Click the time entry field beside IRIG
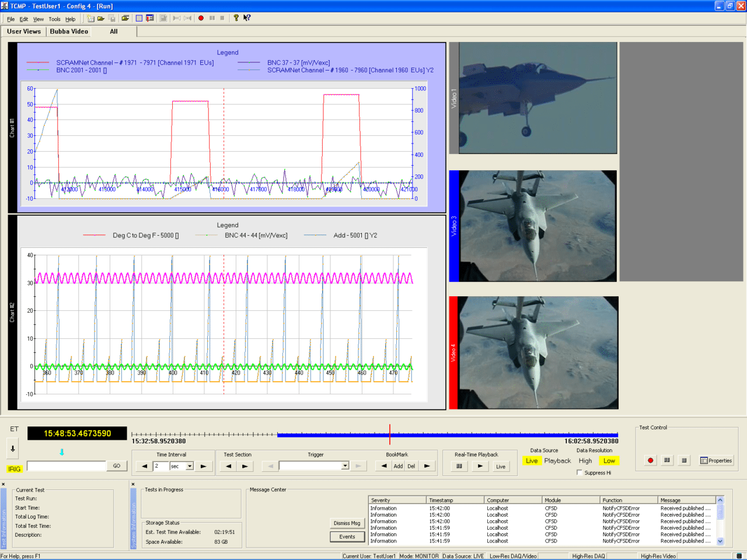The width and height of the screenshot is (747, 560). click(x=67, y=466)
